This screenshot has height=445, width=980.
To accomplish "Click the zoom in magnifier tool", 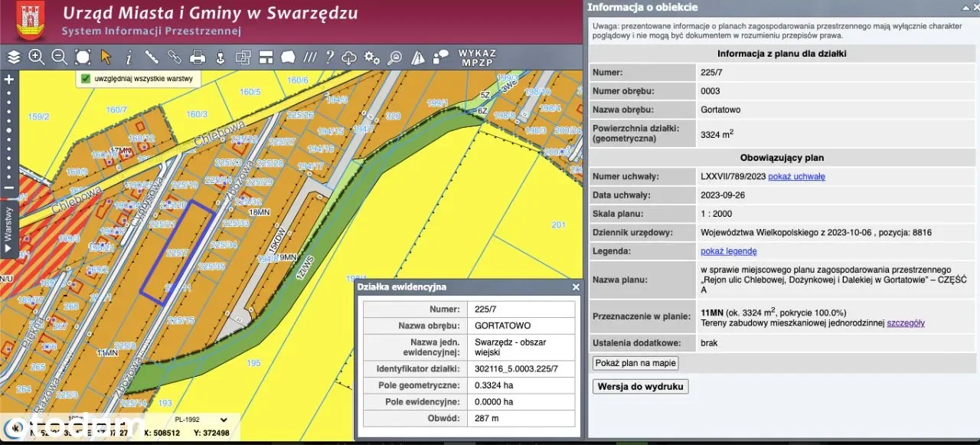I will [x=36, y=57].
